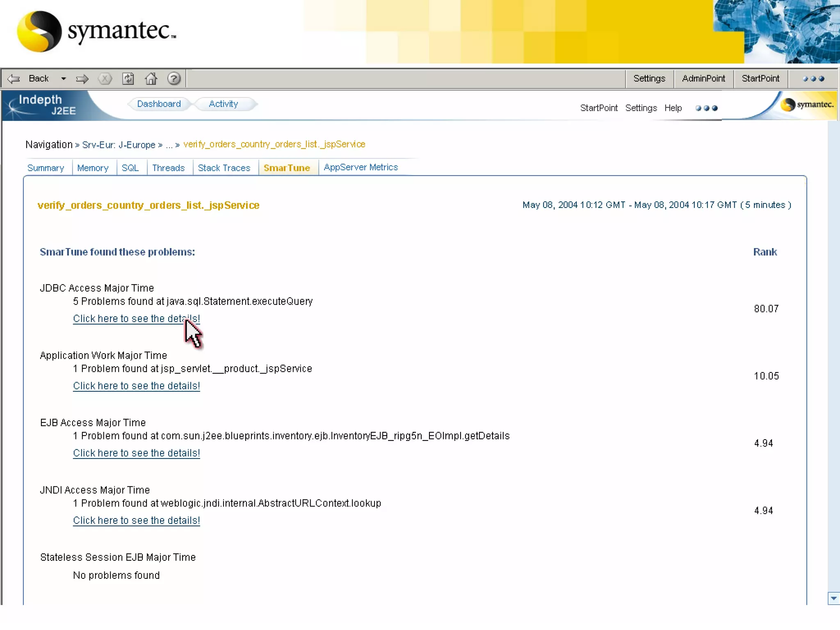The height and width of the screenshot is (630, 840).
Task: Click the Dashboard button
Action: tap(159, 104)
